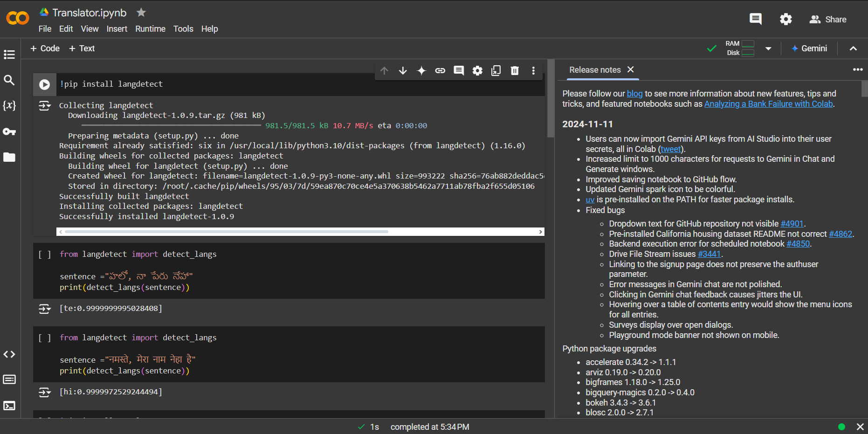Open the Files folder icon in sidebar
This screenshot has height=434, width=868.
9,157
